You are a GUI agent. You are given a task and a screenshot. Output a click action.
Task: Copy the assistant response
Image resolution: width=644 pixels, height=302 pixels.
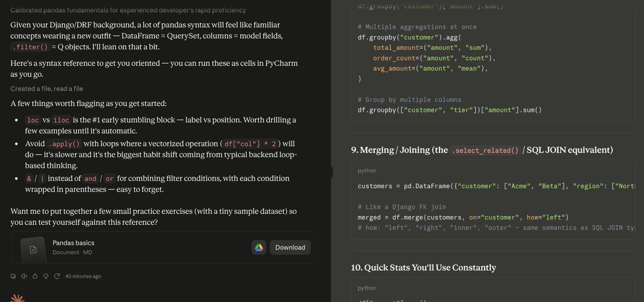click(x=13, y=276)
